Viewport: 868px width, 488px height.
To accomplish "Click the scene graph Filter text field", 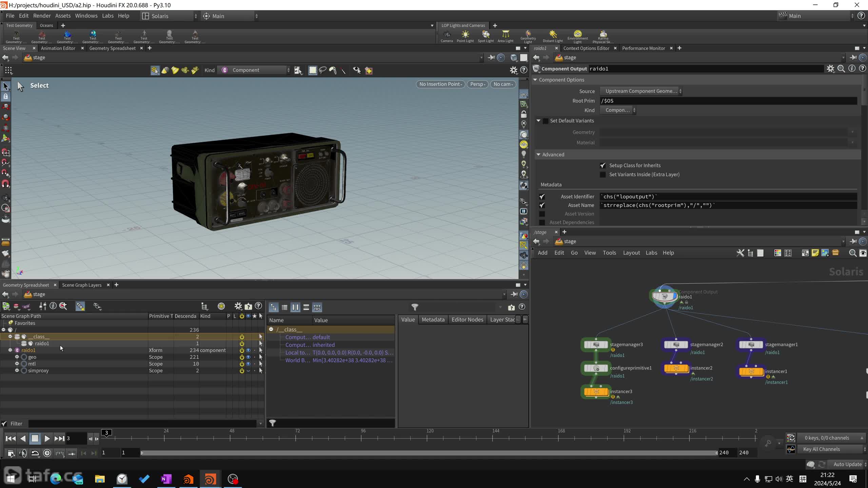I will tap(142, 424).
